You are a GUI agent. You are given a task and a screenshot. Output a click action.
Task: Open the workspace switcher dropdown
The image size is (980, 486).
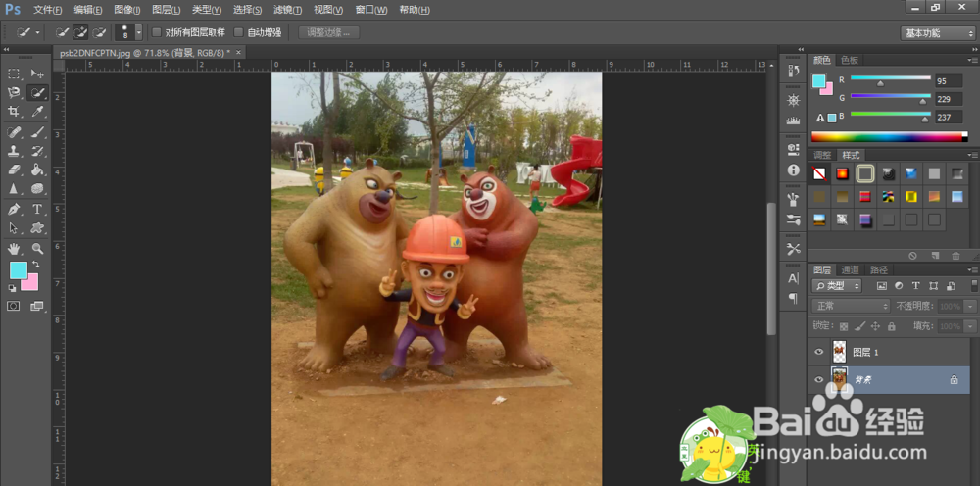(x=938, y=33)
